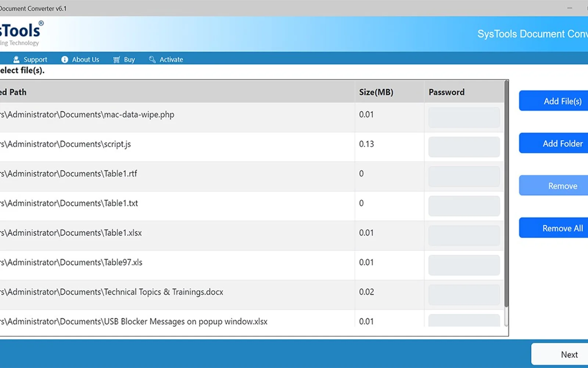Select the Table1.txt file path

click(69, 203)
